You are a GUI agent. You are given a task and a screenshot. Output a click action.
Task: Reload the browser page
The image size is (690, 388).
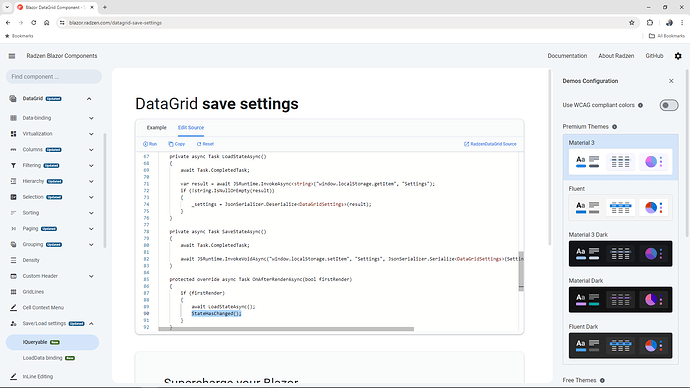33,23
